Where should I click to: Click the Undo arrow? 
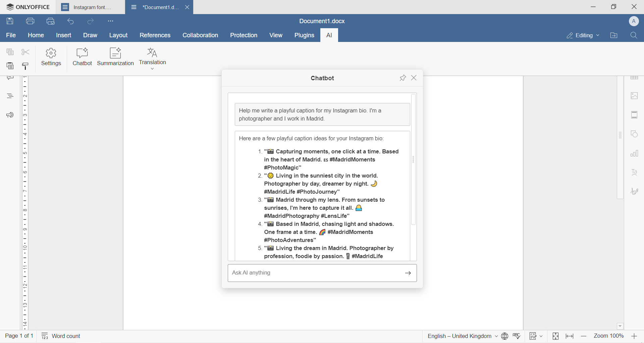[71, 21]
